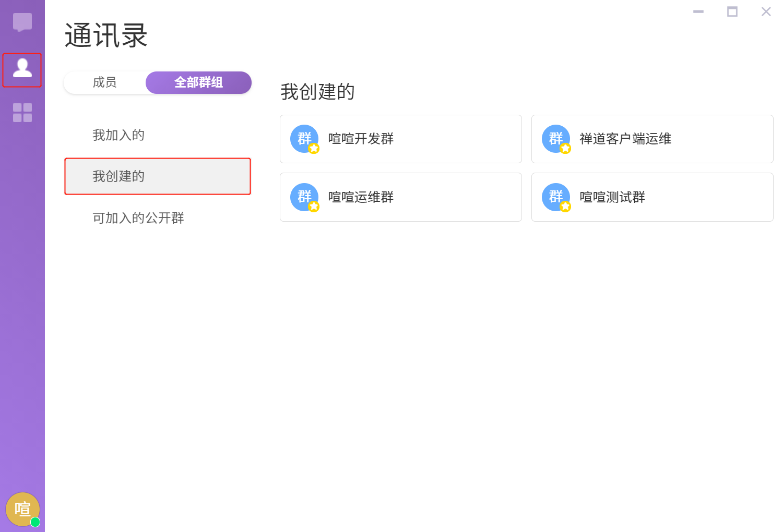Select 我创建的 in the left list

[x=118, y=176]
